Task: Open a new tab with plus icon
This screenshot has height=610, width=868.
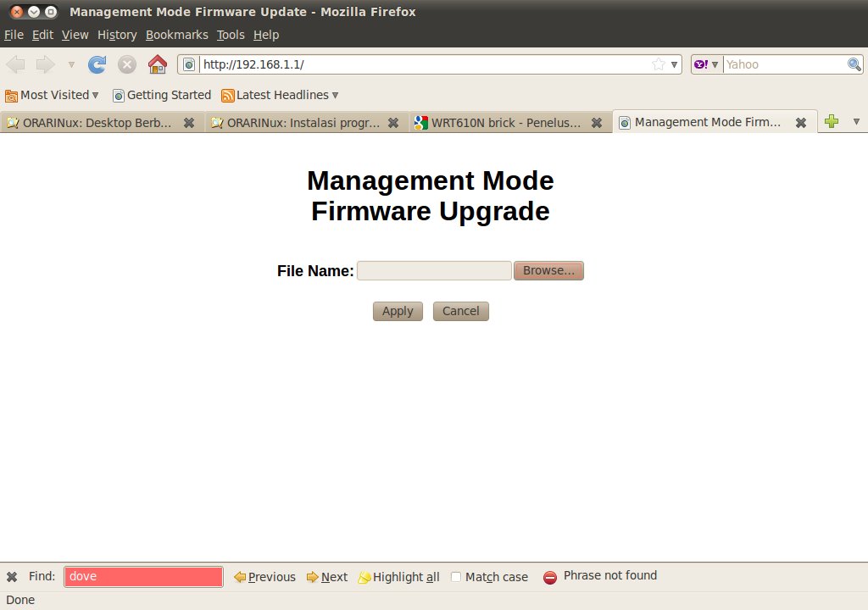Action: click(832, 122)
